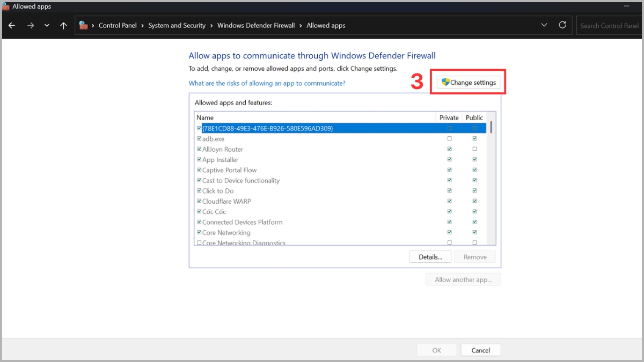Toggle Click to Do enabled checkbox
This screenshot has width=644, height=362.
[199, 190]
